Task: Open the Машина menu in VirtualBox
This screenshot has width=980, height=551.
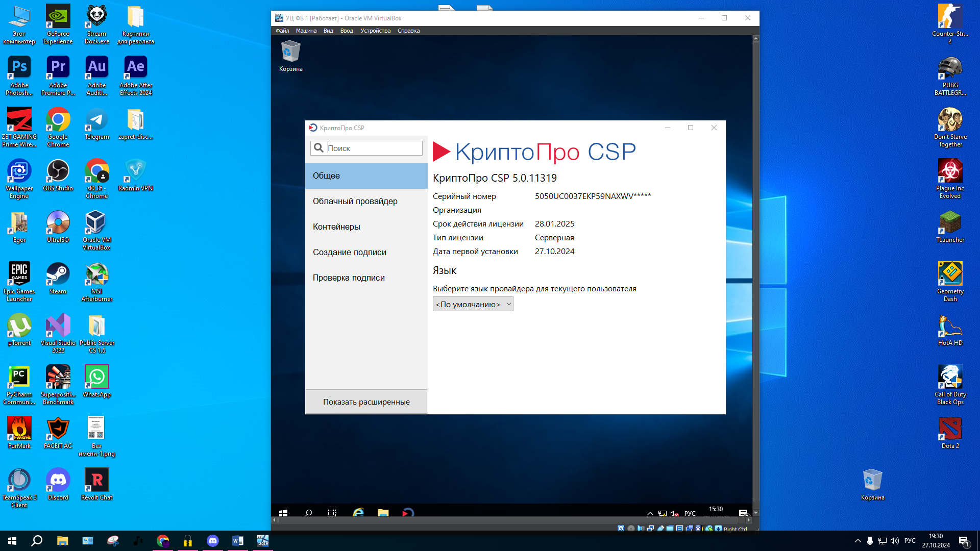Action: coord(306,31)
